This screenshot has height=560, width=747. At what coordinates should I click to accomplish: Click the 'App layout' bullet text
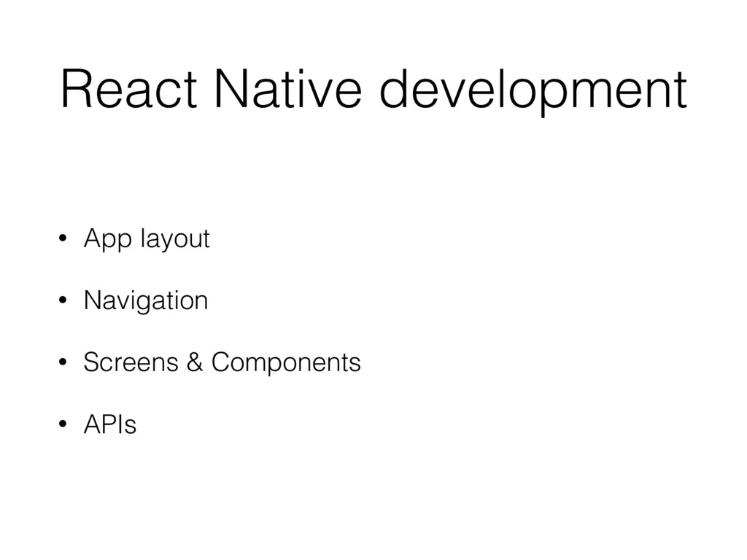[x=147, y=238]
